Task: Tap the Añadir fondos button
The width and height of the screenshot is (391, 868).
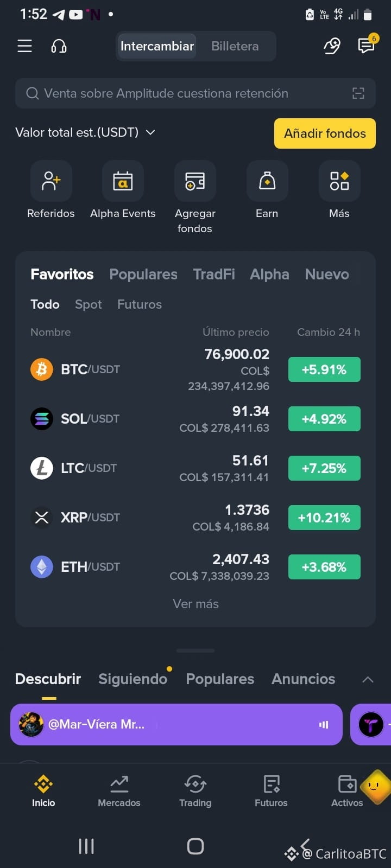Action: point(325,133)
